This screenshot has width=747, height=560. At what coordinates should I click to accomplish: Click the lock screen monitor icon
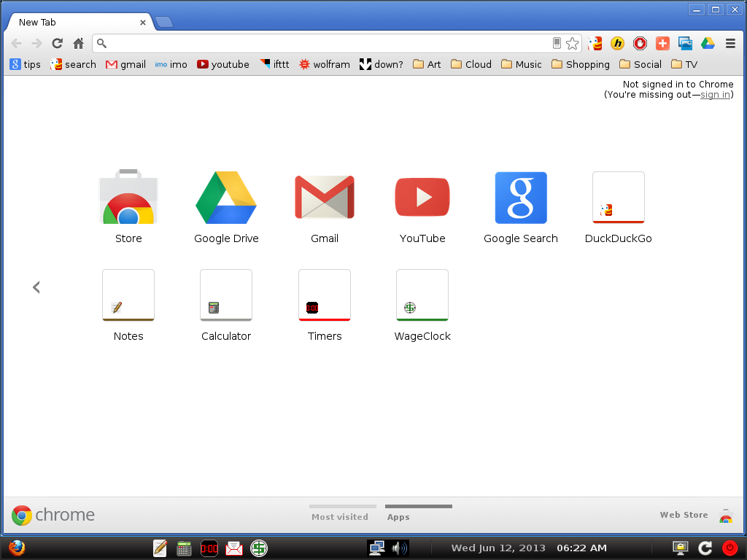point(681,548)
